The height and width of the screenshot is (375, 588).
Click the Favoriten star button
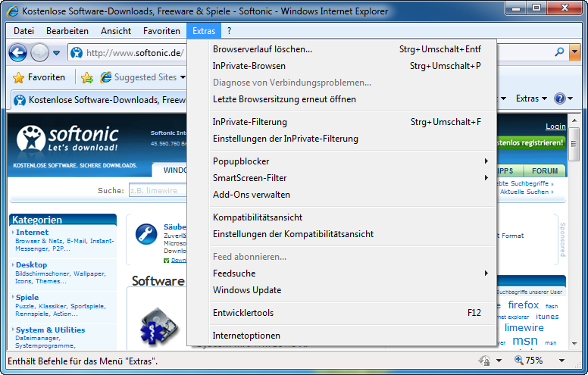(39, 77)
